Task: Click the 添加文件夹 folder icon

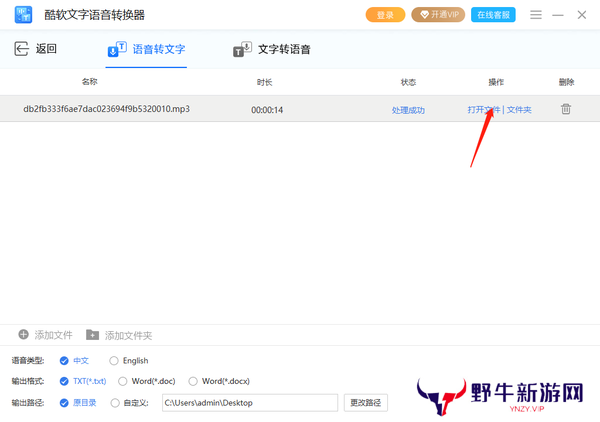Action: pyautogui.click(x=92, y=335)
